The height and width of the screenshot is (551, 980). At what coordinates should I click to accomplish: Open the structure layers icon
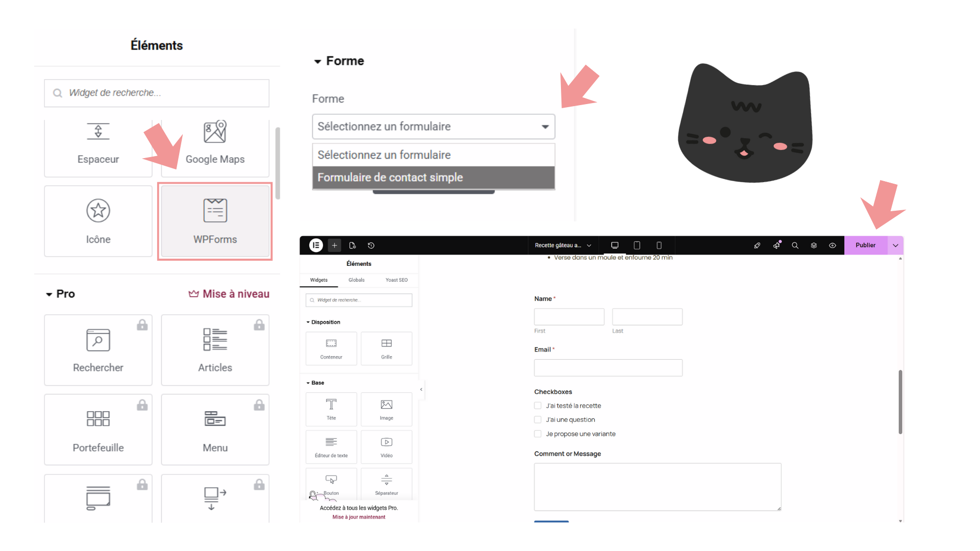pyautogui.click(x=814, y=245)
